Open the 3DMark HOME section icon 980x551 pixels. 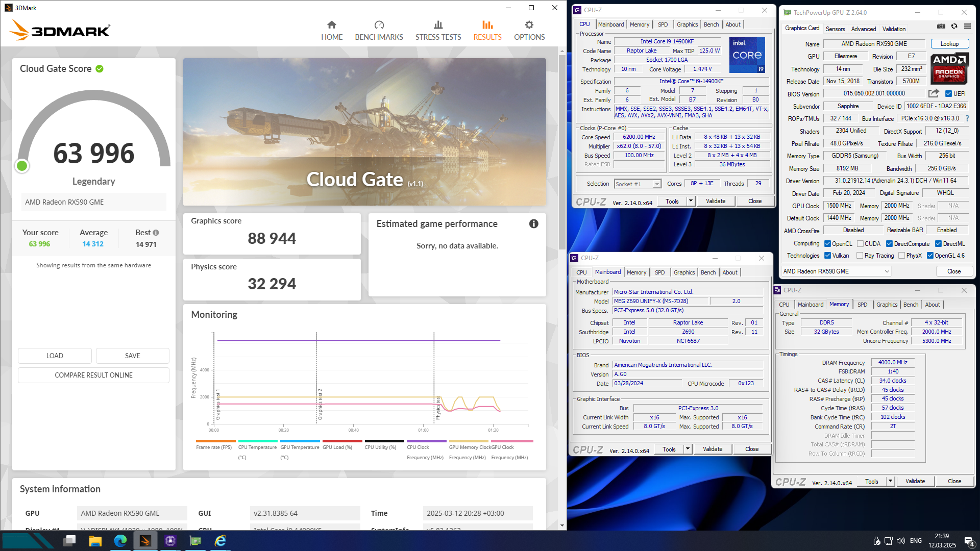332,25
